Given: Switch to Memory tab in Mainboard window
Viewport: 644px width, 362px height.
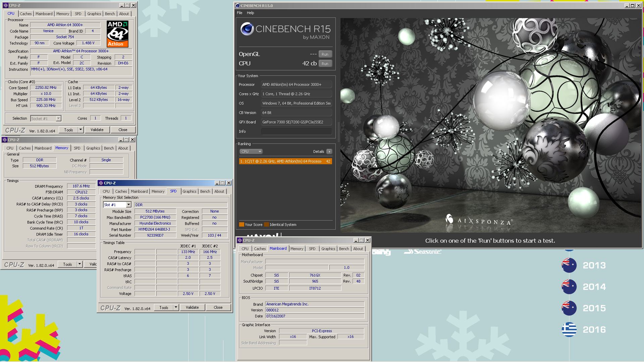Looking at the screenshot, I should click(x=297, y=249).
